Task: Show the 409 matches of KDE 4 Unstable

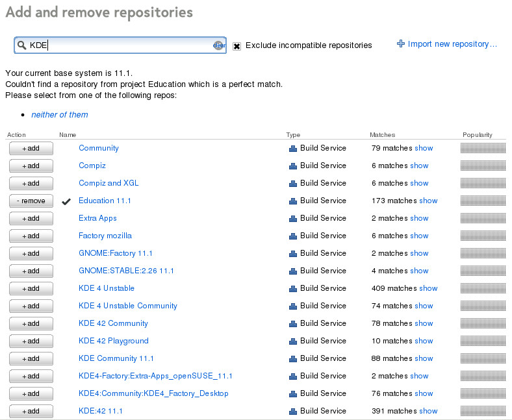Action: (428, 288)
